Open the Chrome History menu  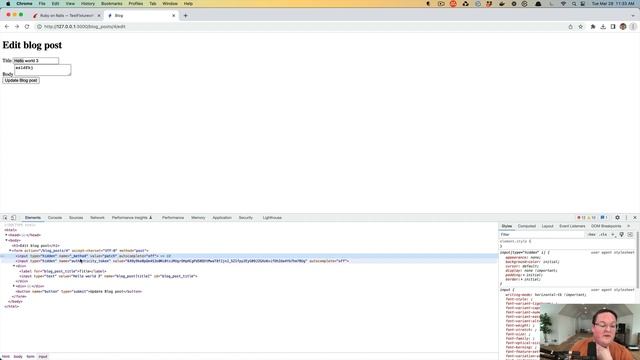click(x=87, y=4)
